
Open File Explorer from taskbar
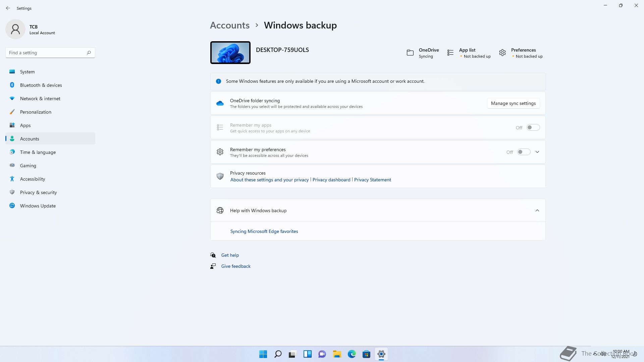337,354
